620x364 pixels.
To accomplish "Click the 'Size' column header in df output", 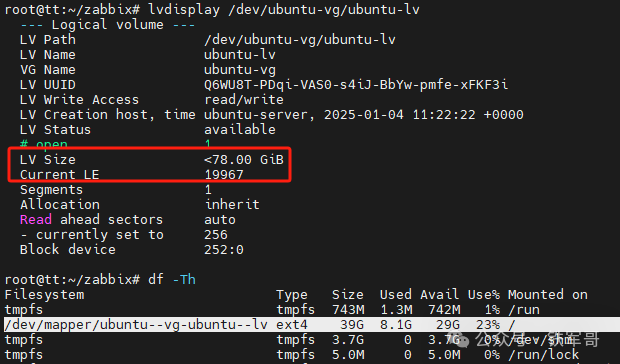I will tap(348, 295).
